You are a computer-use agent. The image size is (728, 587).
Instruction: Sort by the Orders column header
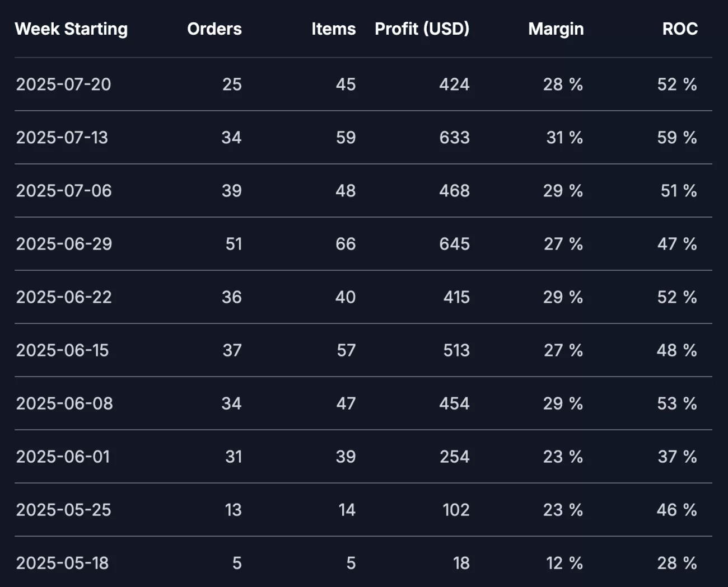(214, 29)
